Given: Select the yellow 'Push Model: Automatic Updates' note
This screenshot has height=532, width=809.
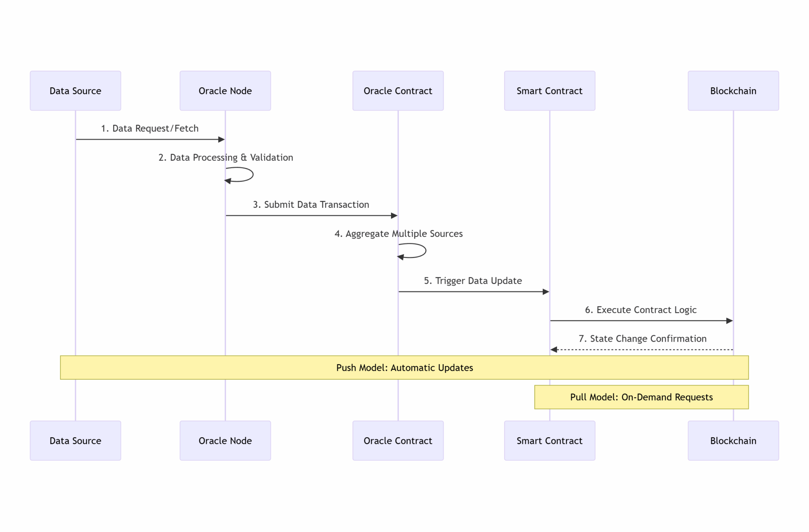Looking at the screenshot, I should (404, 368).
